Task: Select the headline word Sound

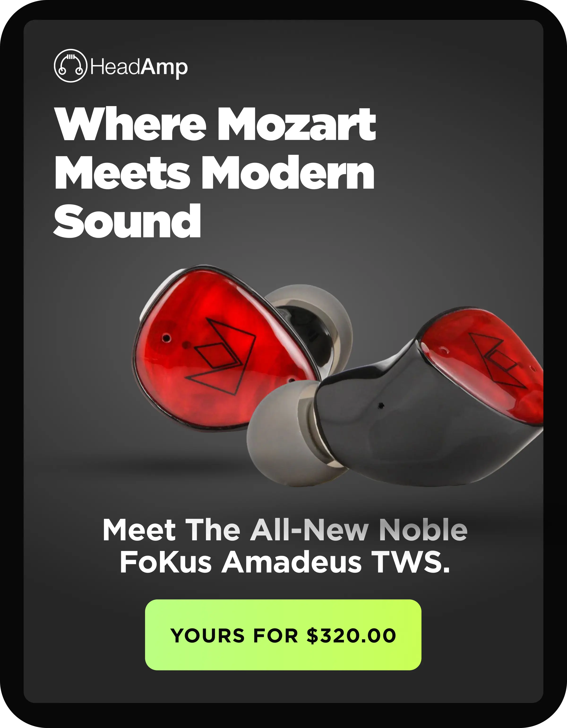Action: (x=127, y=221)
